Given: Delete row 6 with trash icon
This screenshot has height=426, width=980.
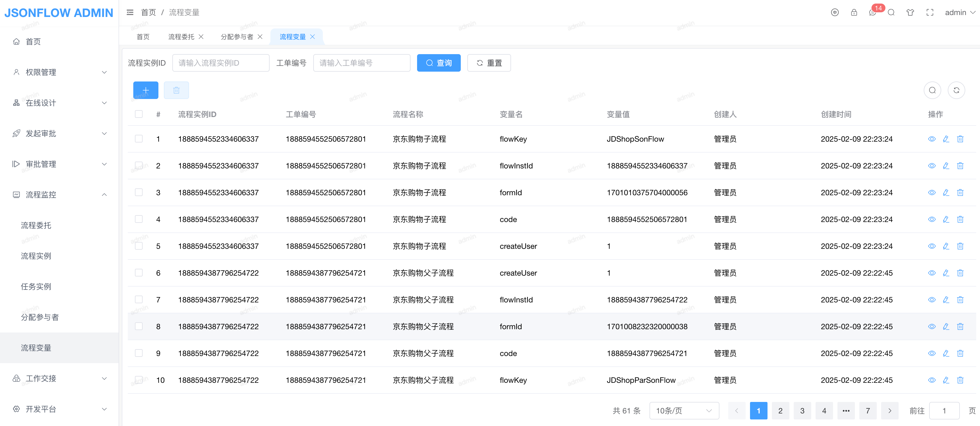Looking at the screenshot, I should coord(960,273).
